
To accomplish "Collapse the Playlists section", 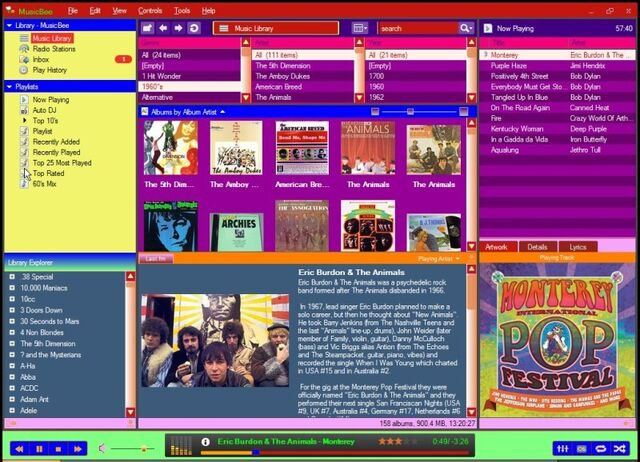I will pos(9,87).
